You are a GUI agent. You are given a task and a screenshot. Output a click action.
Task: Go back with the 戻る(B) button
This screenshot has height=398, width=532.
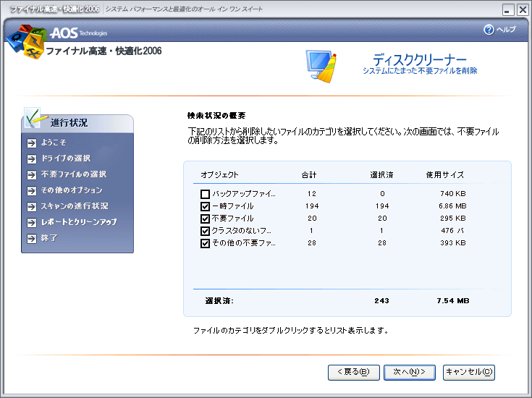pyautogui.click(x=353, y=373)
